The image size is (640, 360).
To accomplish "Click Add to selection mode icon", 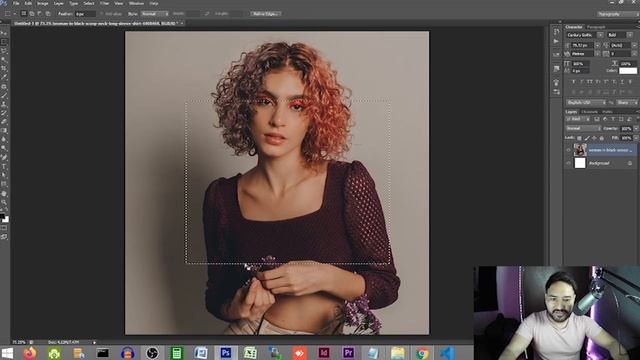I will point(31,13).
